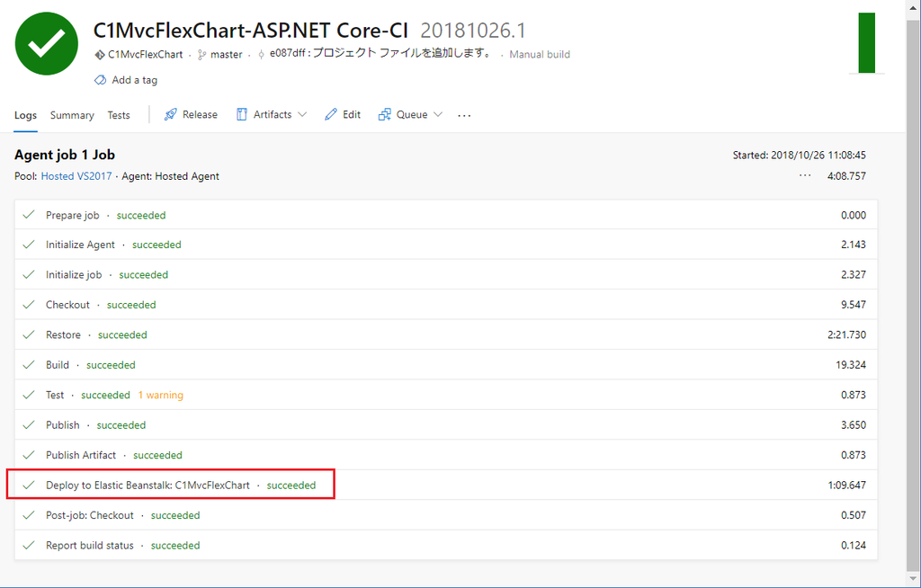921x588 pixels.
Task: Click the Edit toolbar button
Action: [343, 114]
